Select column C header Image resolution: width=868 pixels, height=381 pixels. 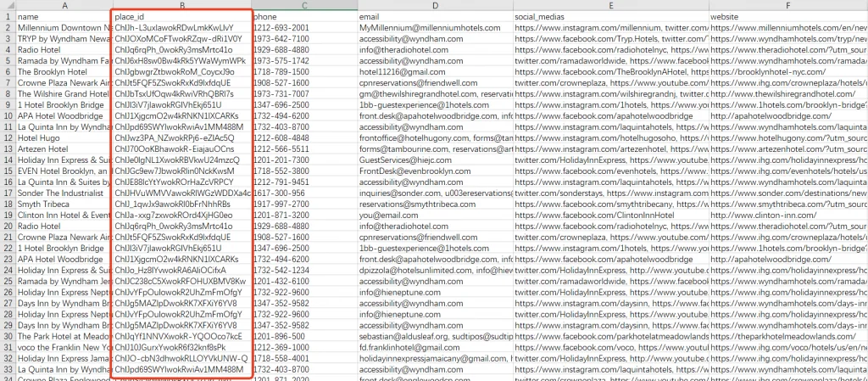(304, 5)
